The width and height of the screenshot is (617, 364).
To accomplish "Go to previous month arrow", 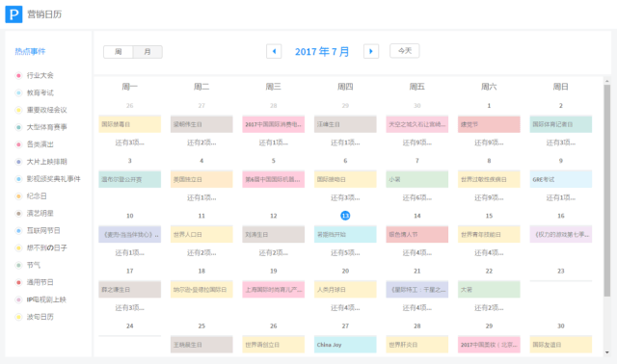I will (274, 51).
